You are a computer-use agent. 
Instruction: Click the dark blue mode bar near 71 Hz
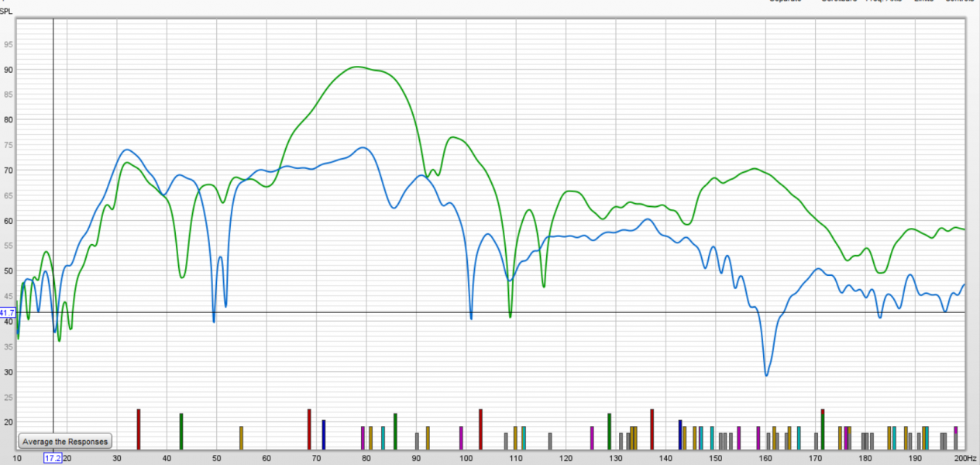(x=324, y=435)
